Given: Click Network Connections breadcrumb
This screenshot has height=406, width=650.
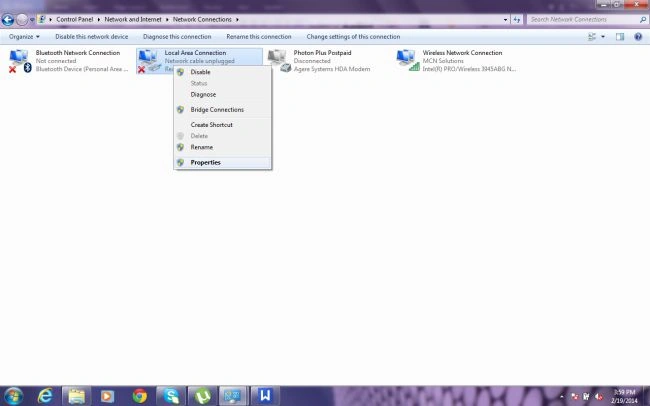Looking at the screenshot, I should pyautogui.click(x=202, y=19).
